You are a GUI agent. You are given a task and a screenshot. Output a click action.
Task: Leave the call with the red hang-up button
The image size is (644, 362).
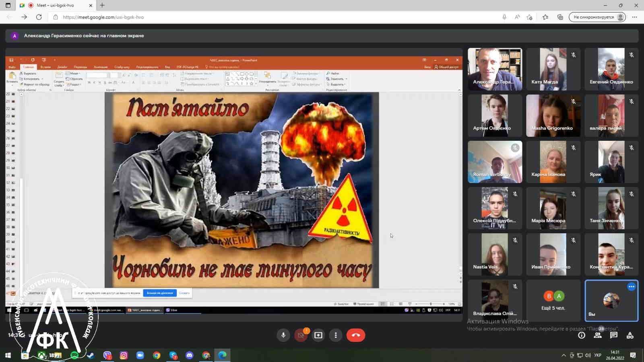[356, 335]
